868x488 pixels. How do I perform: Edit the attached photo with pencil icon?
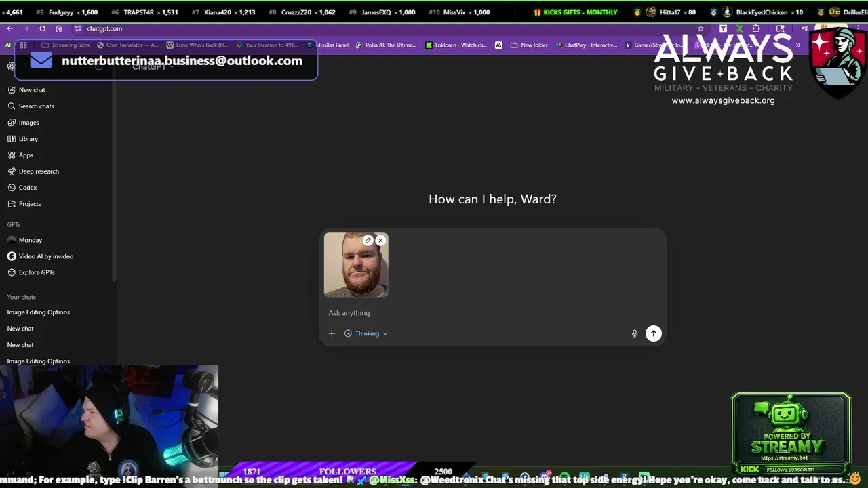[368, 240]
